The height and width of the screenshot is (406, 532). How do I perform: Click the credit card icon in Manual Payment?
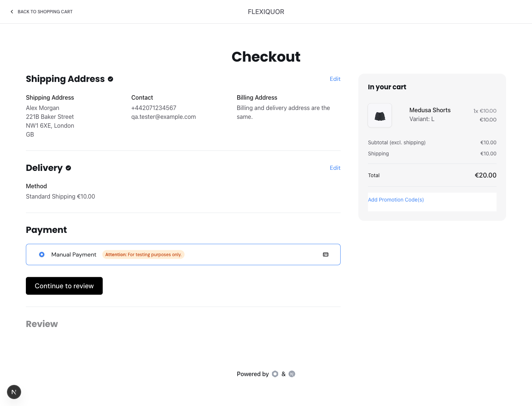click(325, 255)
